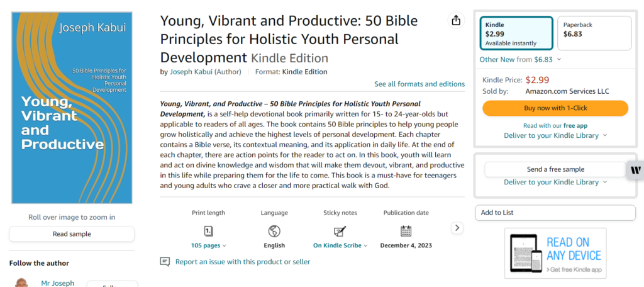The height and width of the screenshot is (287, 644).
Task: Select the Kindle $2.99 format option
Action: tap(516, 33)
